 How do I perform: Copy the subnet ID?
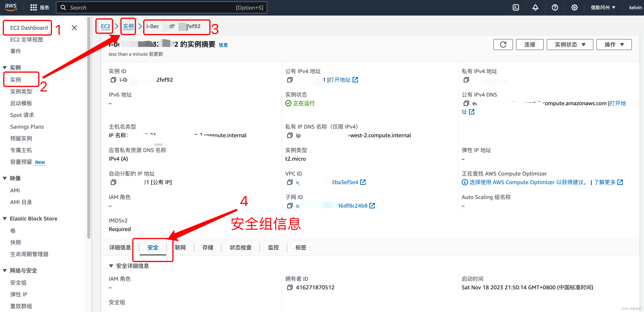[290, 206]
